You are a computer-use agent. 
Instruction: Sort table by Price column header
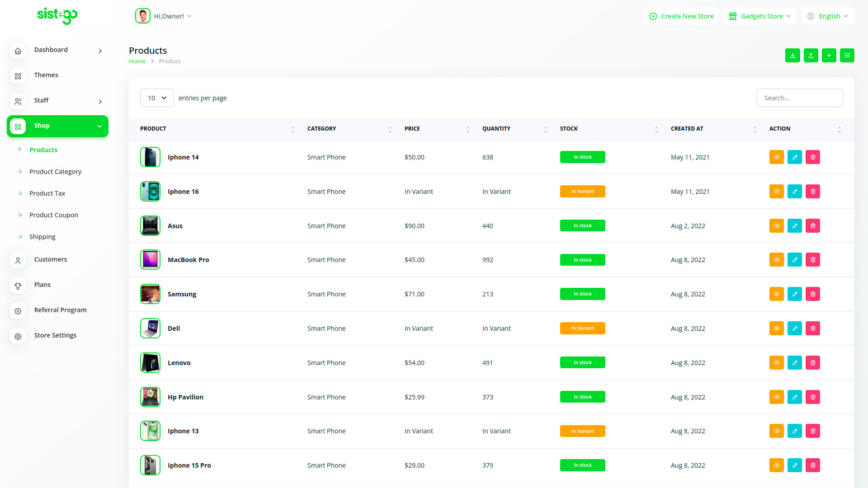[x=412, y=129]
